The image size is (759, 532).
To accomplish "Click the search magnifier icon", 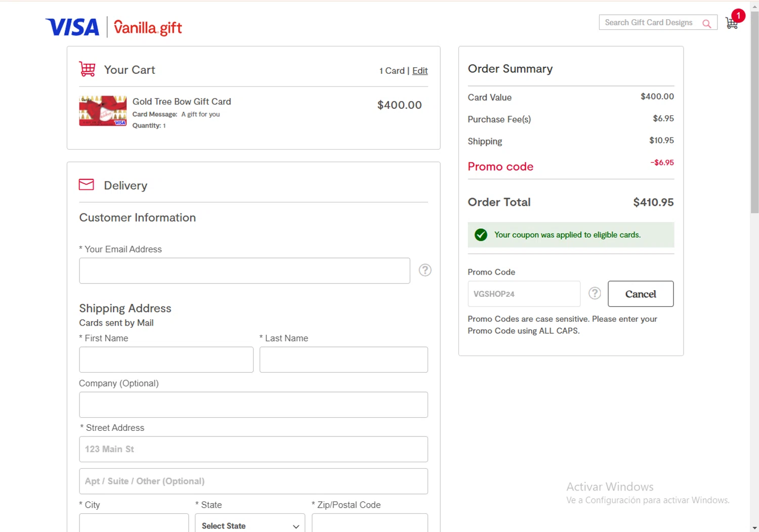I will pyautogui.click(x=706, y=23).
